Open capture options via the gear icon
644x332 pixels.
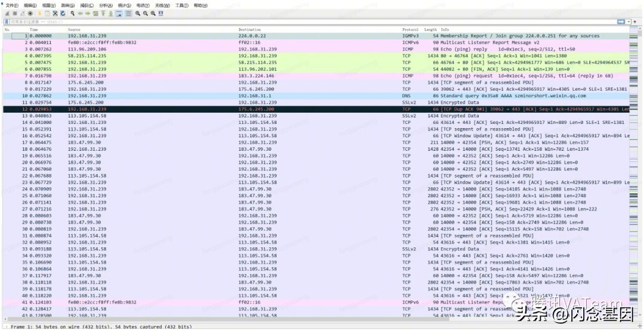tap(30, 13)
